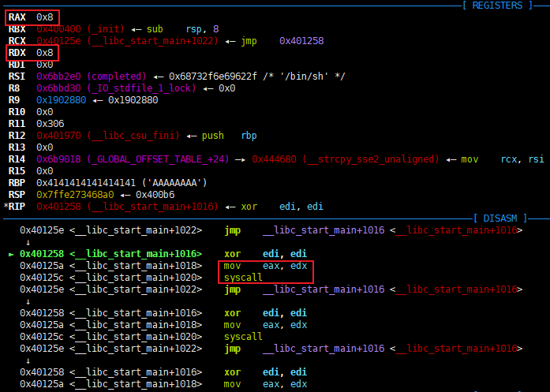Click the DISASM section header

point(500,218)
